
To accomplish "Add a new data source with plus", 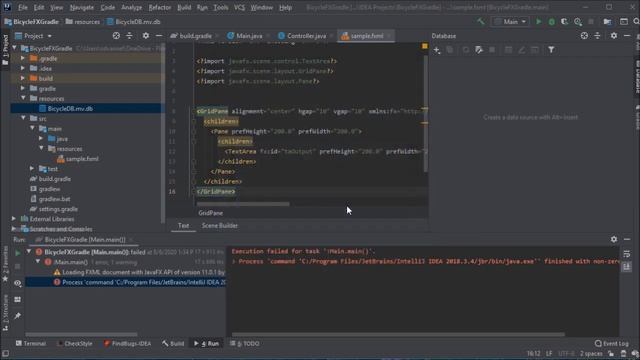I will click(x=437, y=50).
